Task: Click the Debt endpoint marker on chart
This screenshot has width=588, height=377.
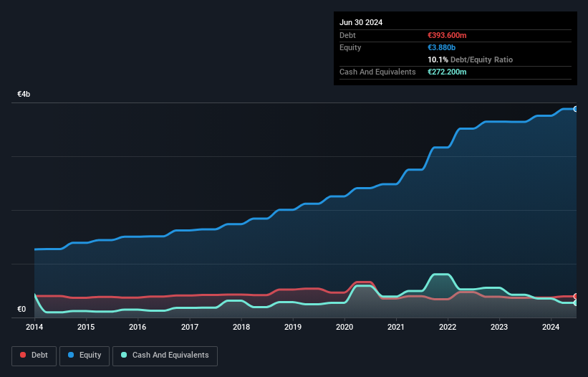Action: tap(576, 296)
